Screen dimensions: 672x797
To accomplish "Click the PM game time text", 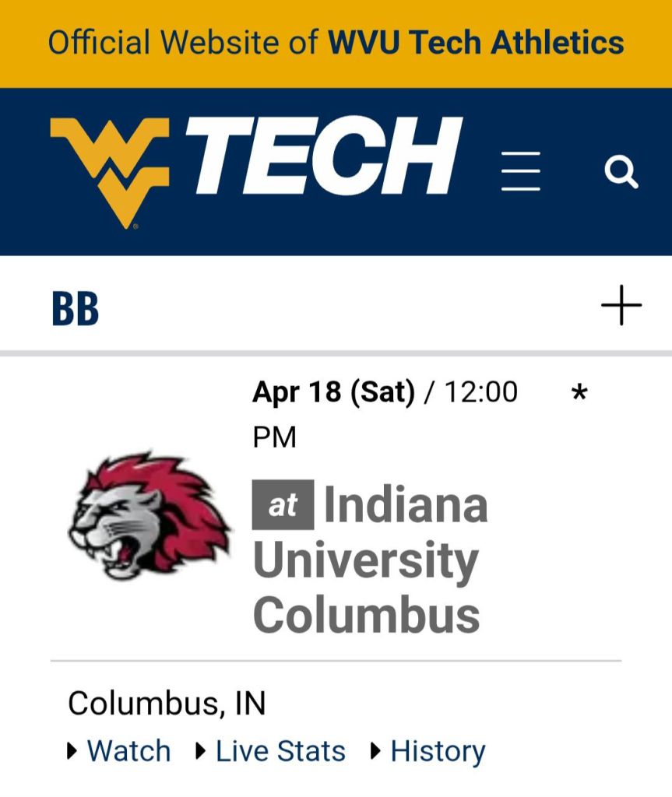I will pyautogui.click(x=275, y=437).
